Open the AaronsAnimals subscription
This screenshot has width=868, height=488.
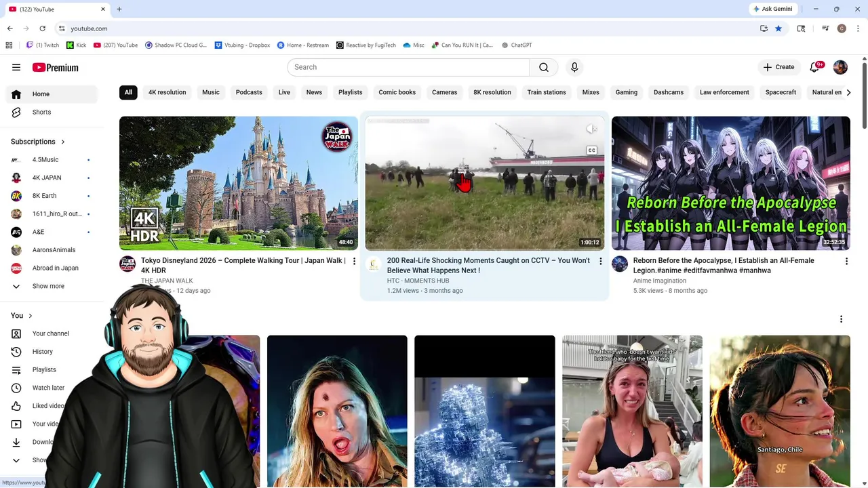pyautogui.click(x=52, y=250)
